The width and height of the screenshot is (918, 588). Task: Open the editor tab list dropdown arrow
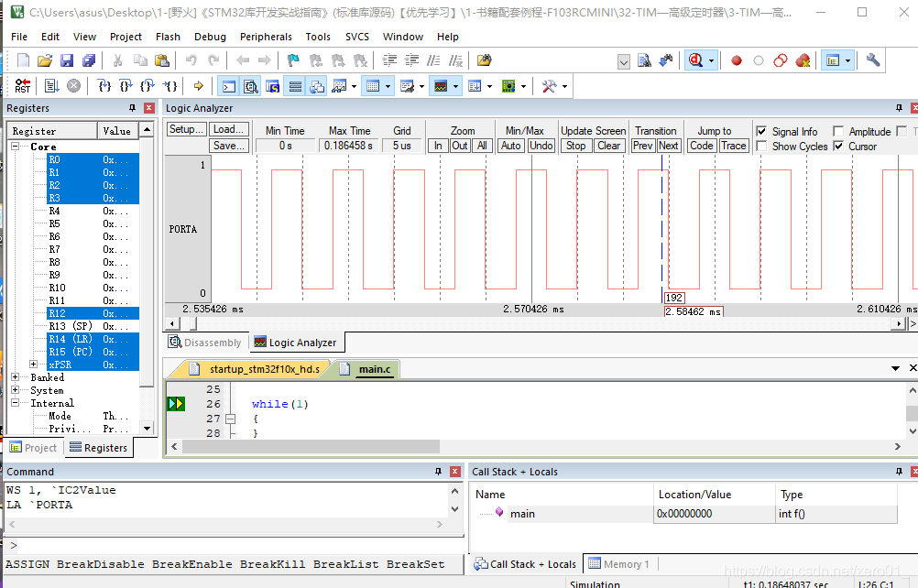click(x=895, y=368)
